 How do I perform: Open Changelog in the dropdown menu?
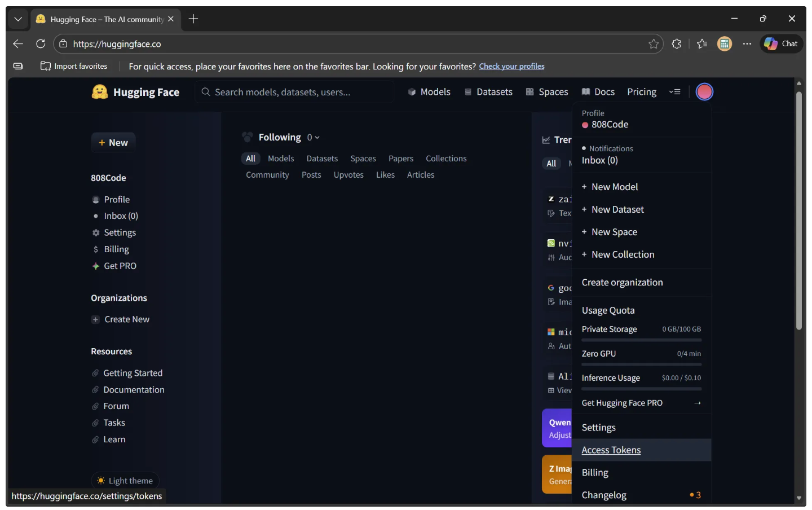[641, 495]
